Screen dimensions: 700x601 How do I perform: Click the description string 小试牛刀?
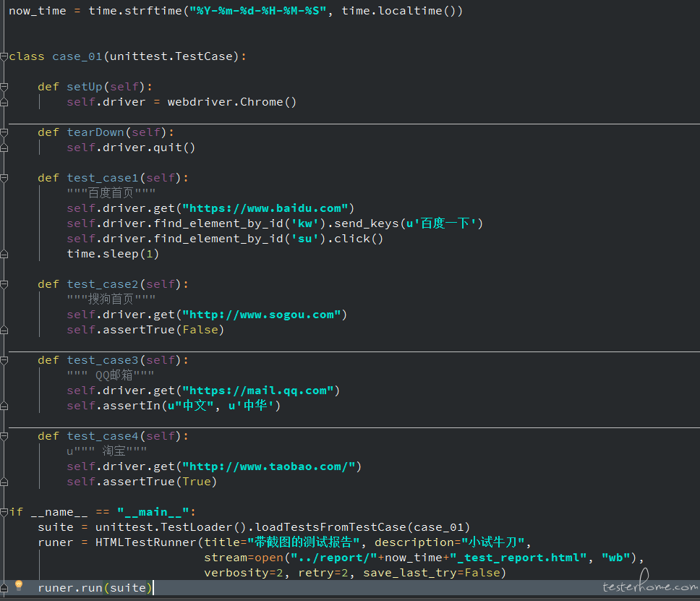point(493,542)
